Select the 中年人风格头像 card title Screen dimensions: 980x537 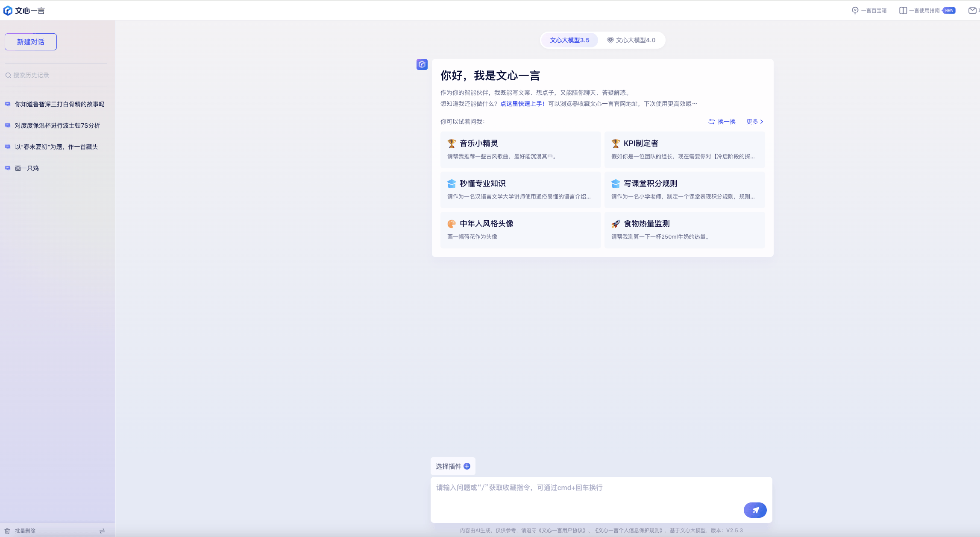click(487, 224)
